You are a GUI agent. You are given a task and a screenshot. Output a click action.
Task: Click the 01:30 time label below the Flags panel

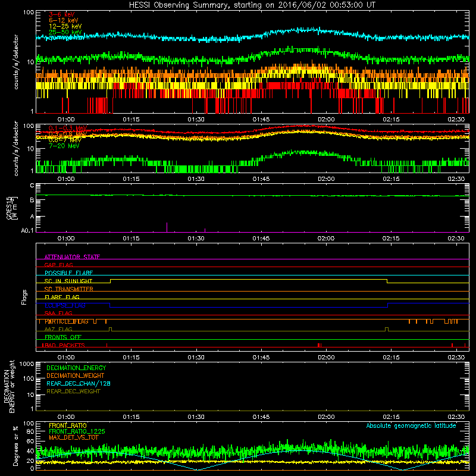coord(196,358)
